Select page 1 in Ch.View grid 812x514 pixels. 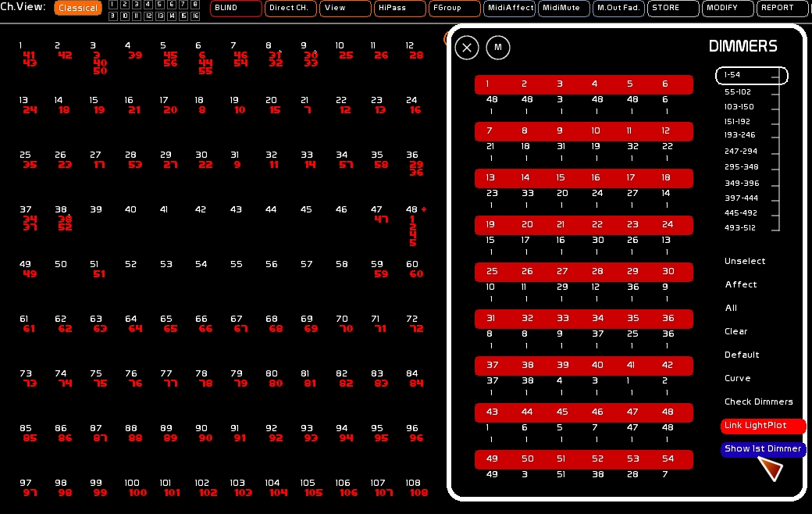pyautogui.click(x=113, y=5)
